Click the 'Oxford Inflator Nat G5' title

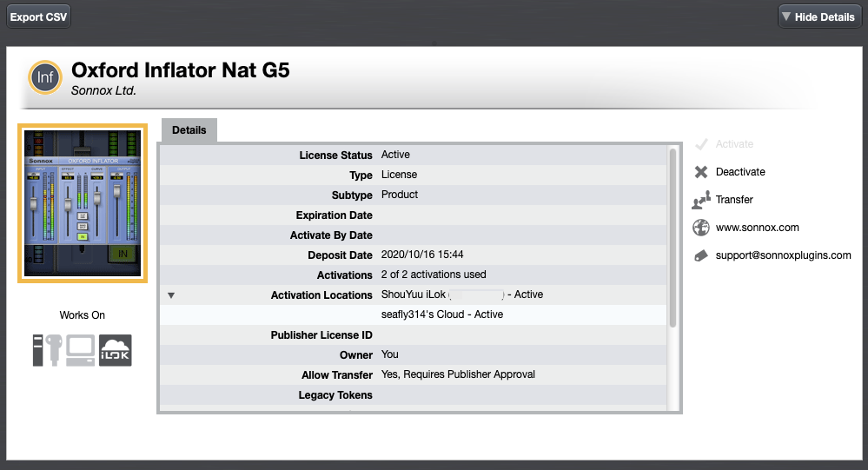tap(181, 70)
